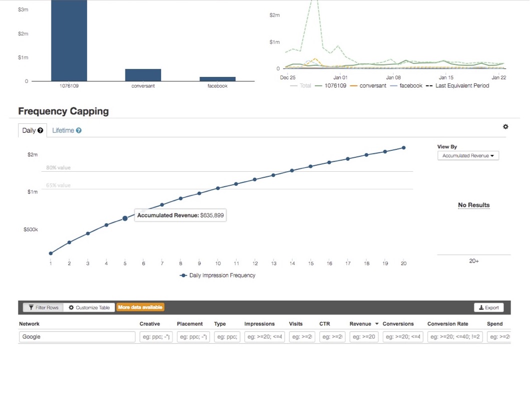The width and height of the screenshot is (530, 420).
Task: Click the Type column filter field
Action: click(227, 337)
